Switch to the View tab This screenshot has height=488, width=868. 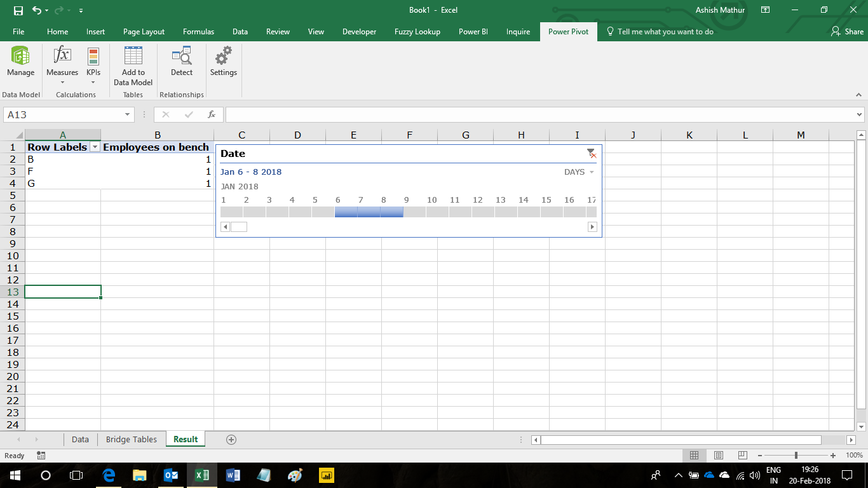click(x=316, y=32)
